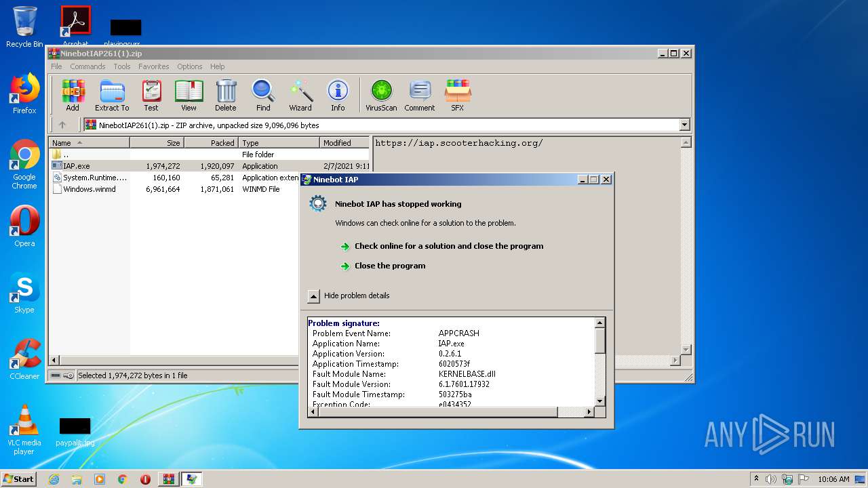Screen dimensions: 868x488
Task: Open the Recycle Bin desktop icon
Action: coord(24,27)
